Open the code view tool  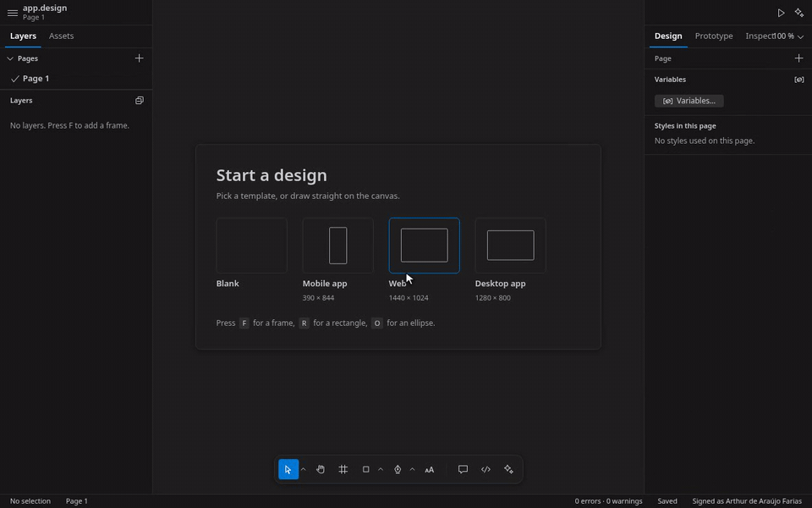(x=486, y=470)
